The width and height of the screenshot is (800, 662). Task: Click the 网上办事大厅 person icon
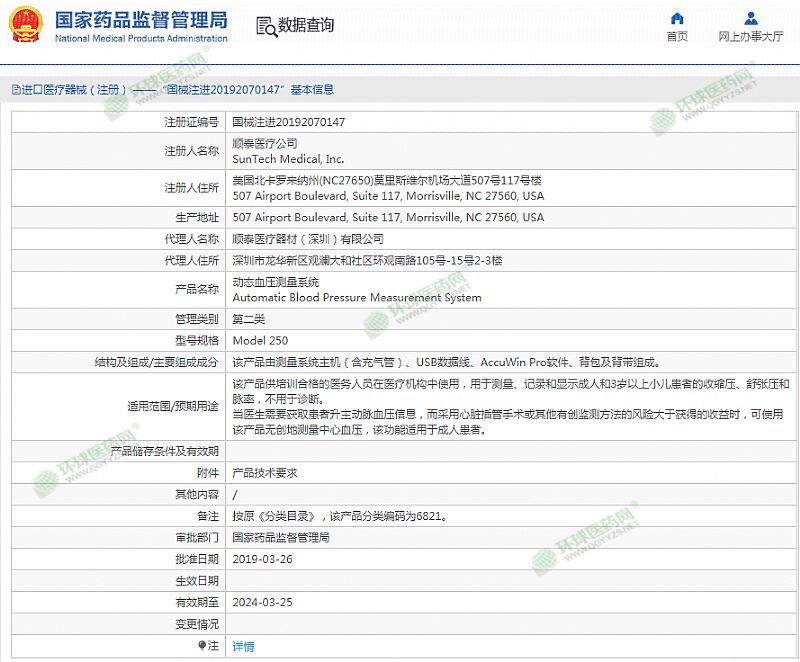pyautogui.click(x=751, y=19)
